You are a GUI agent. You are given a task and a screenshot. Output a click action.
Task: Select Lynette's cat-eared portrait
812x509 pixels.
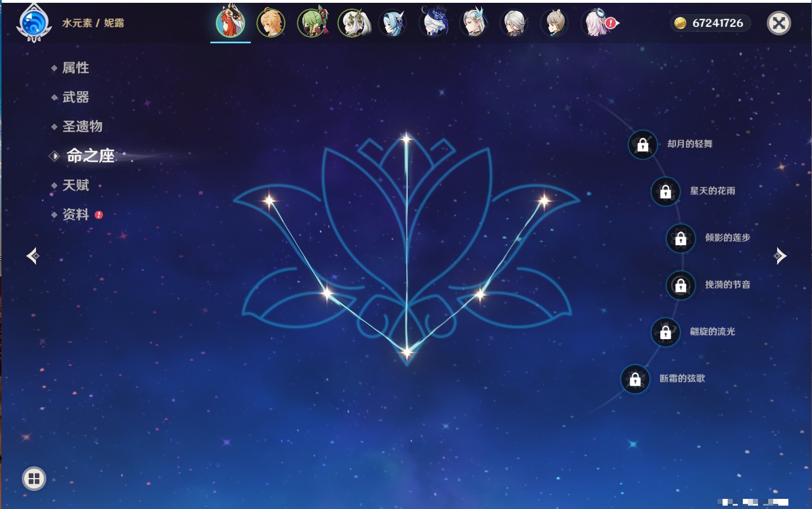pos(555,23)
